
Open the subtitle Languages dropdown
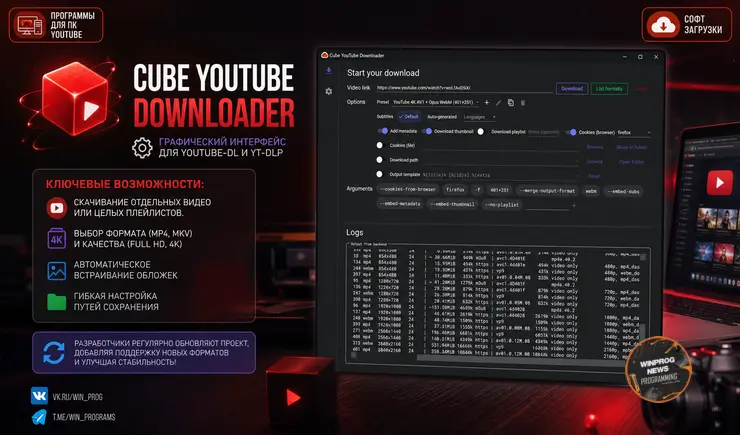(x=479, y=117)
